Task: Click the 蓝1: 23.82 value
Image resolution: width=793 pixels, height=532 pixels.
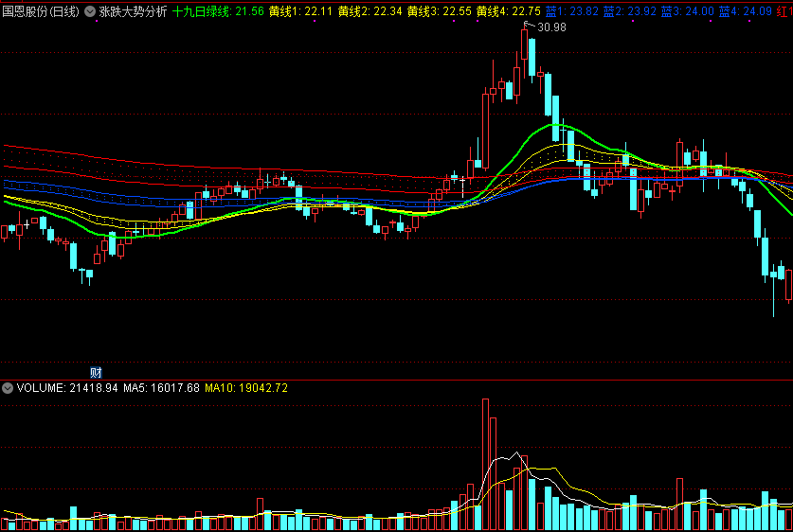Action: [x=572, y=11]
